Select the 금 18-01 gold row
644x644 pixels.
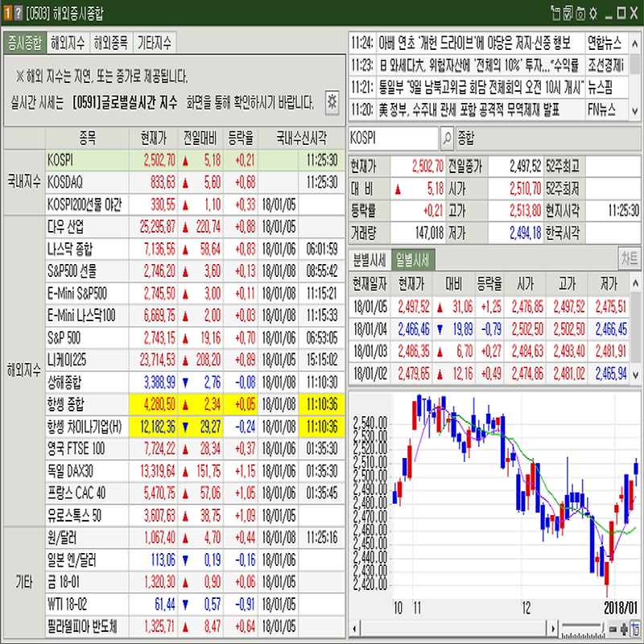(x=195, y=582)
